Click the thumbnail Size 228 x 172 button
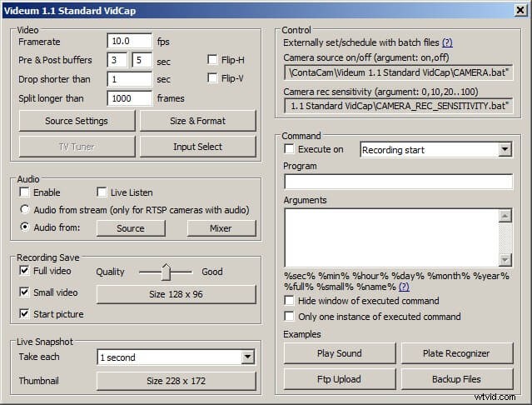The image size is (532, 405). click(177, 381)
